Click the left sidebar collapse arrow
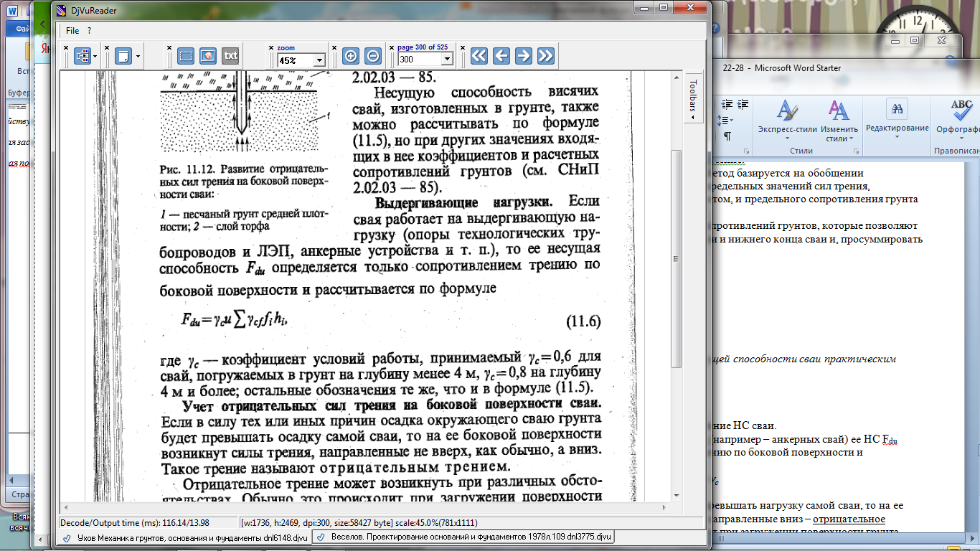Screen dimensions: 980x551 (x=44, y=25)
